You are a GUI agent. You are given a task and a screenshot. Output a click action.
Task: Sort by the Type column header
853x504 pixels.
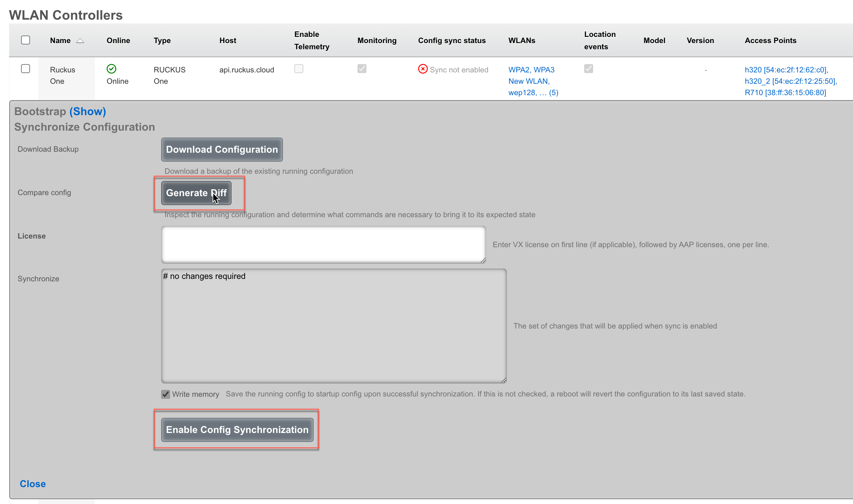(162, 40)
